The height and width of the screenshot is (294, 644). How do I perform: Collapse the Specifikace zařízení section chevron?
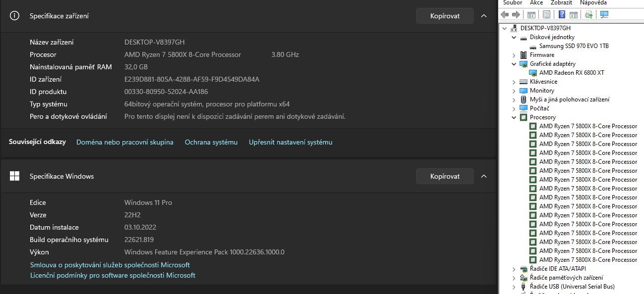click(x=484, y=16)
